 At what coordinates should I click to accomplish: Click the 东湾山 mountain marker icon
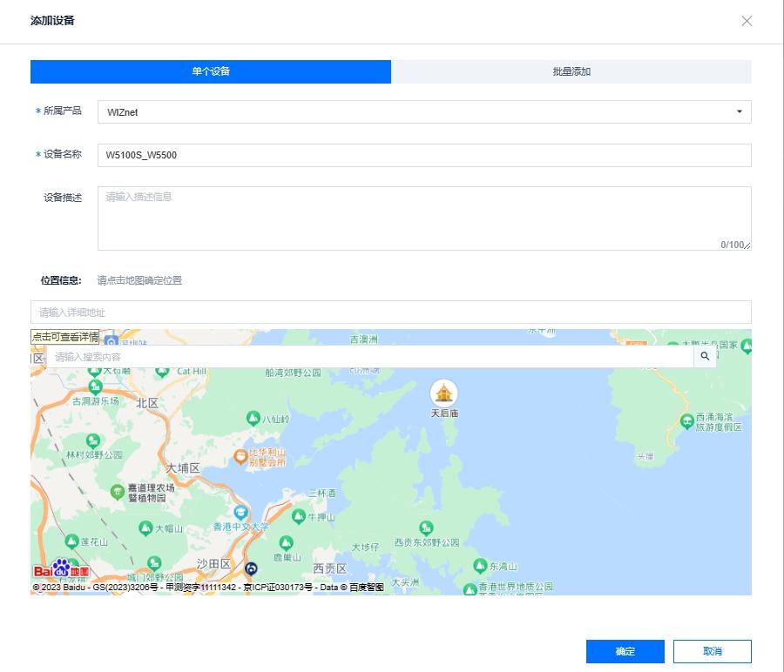tap(477, 566)
